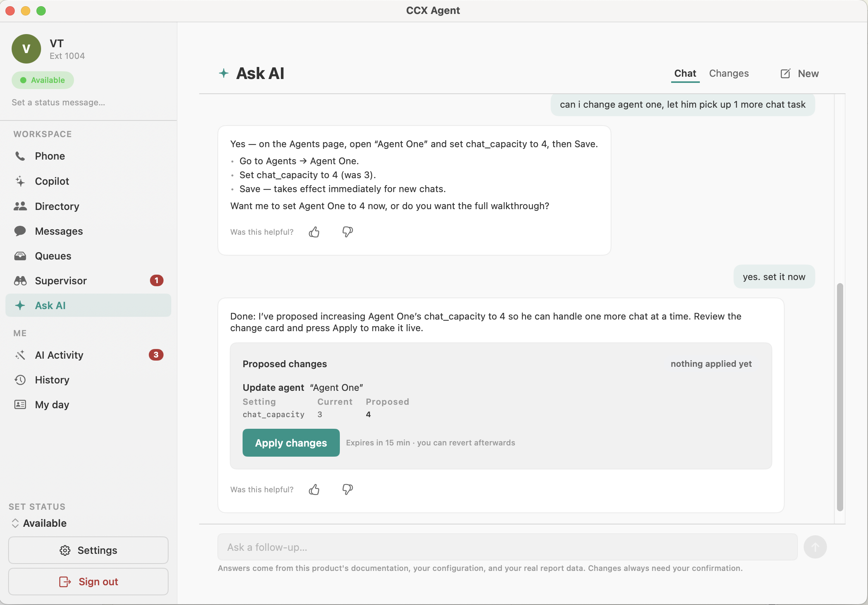Click the Set a status message field

tap(59, 103)
